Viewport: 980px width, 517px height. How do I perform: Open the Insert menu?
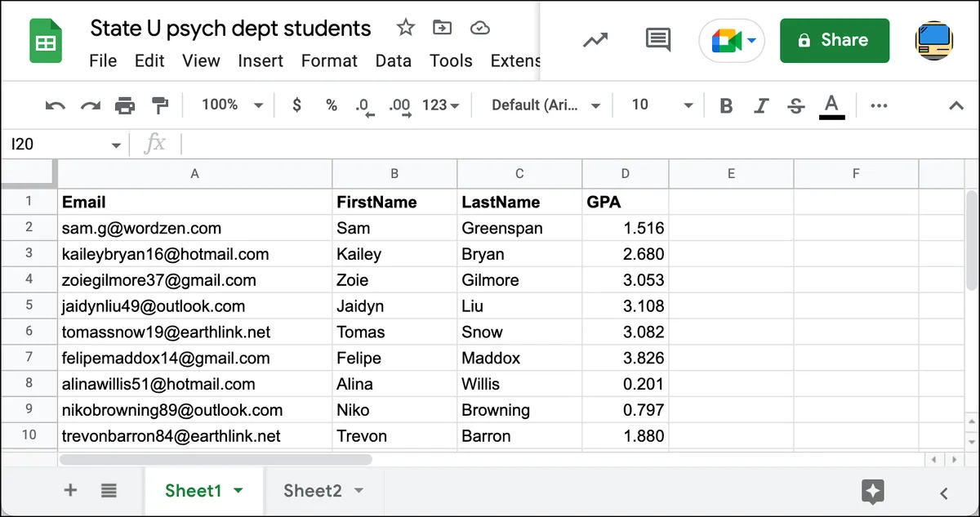point(261,60)
